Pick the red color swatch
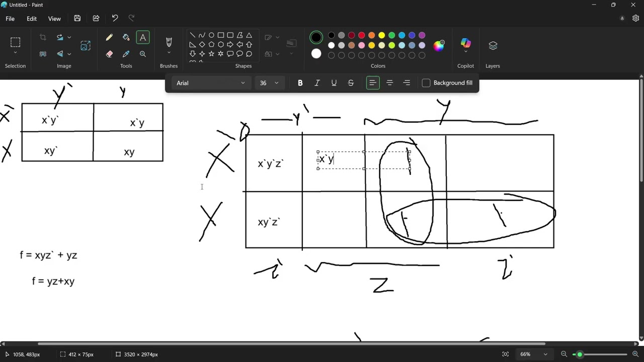Viewport: 644px width, 362px height. click(x=361, y=35)
